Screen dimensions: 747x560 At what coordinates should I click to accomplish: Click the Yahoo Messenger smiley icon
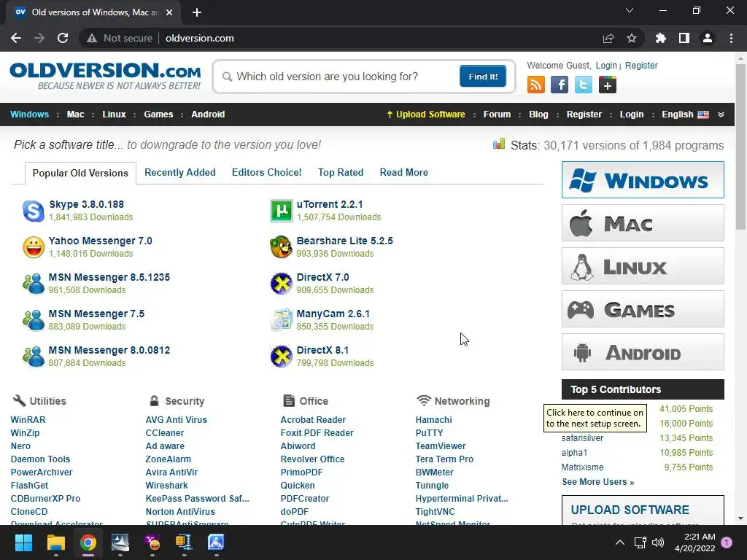point(34,247)
